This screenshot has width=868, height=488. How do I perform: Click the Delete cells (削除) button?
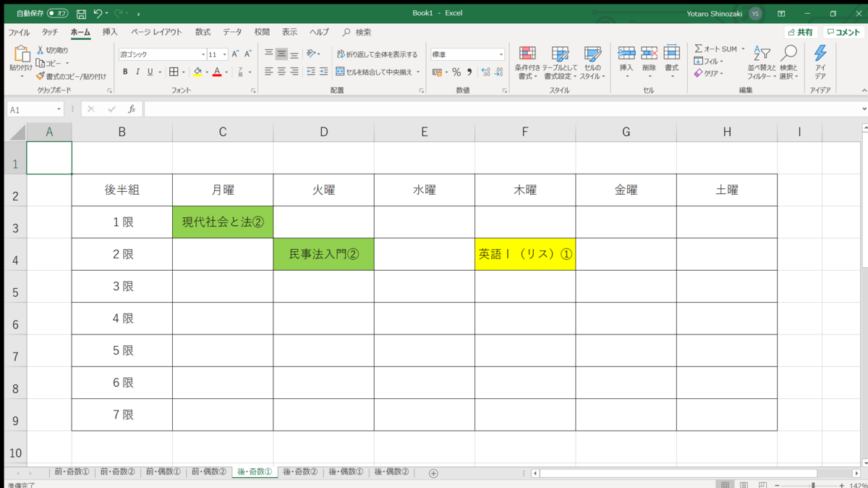tap(649, 62)
